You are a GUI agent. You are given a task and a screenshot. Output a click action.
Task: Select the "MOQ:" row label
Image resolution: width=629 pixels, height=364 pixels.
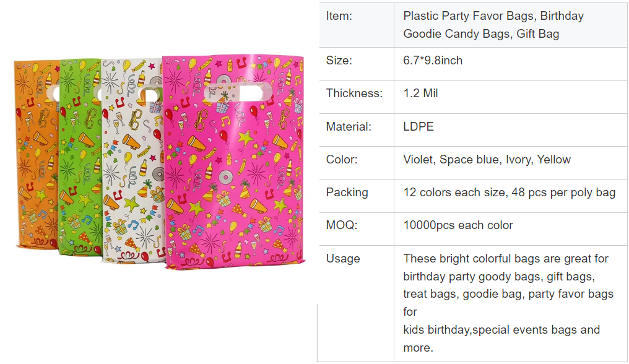342,225
